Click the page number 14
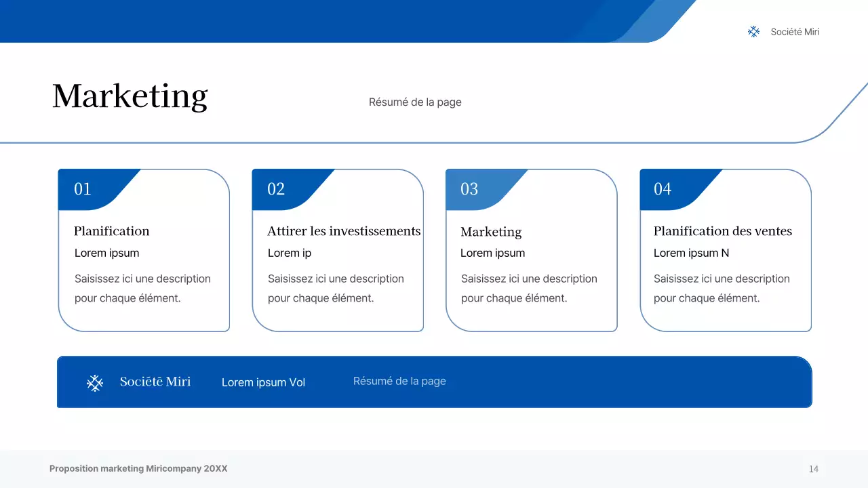The width and height of the screenshot is (868, 488). coord(813,469)
